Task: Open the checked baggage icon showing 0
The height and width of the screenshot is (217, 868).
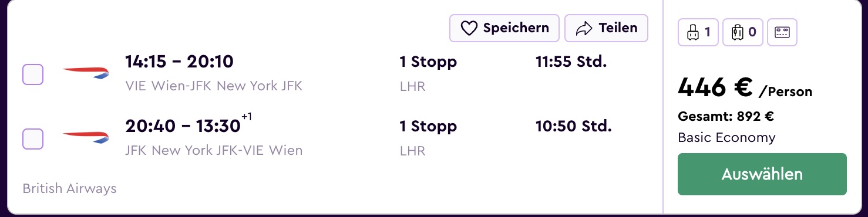Action: tap(742, 32)
